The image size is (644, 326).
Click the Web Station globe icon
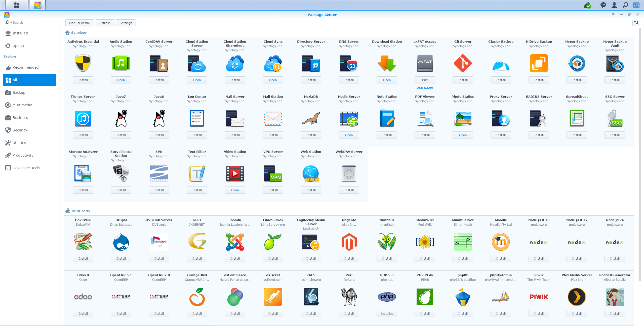point(311,173)
